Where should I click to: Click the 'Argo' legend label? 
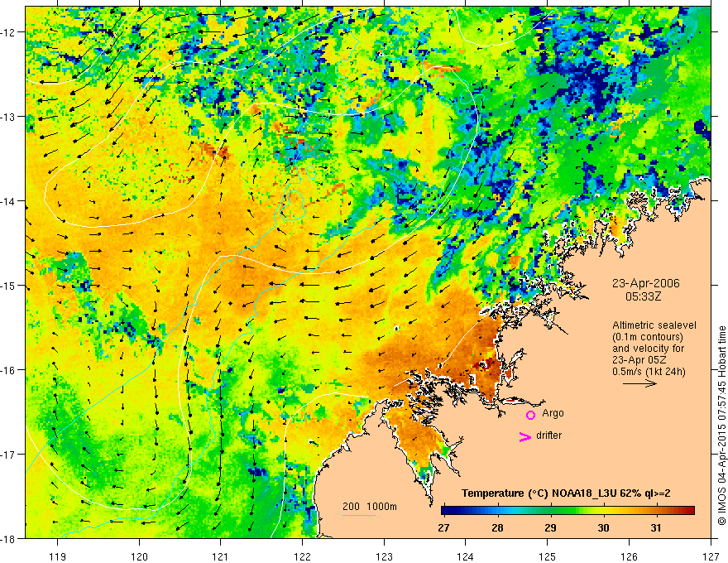(x=553, y=413)
